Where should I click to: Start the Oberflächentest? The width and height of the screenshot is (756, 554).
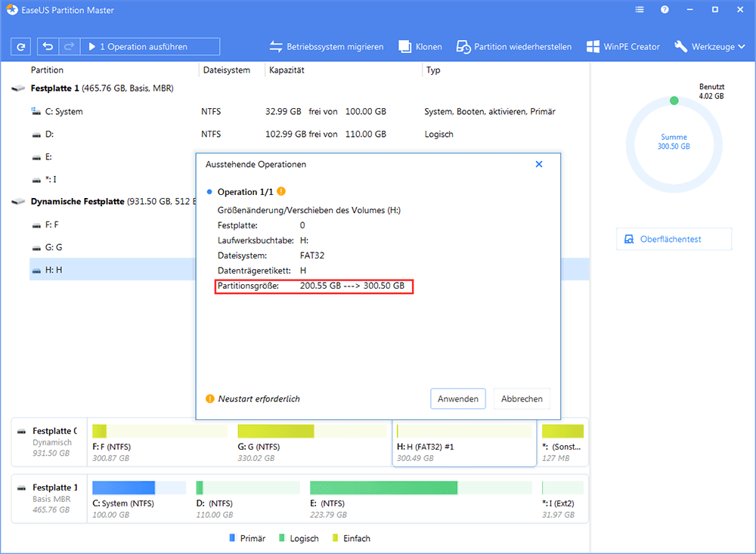click(x=674, y=239)
